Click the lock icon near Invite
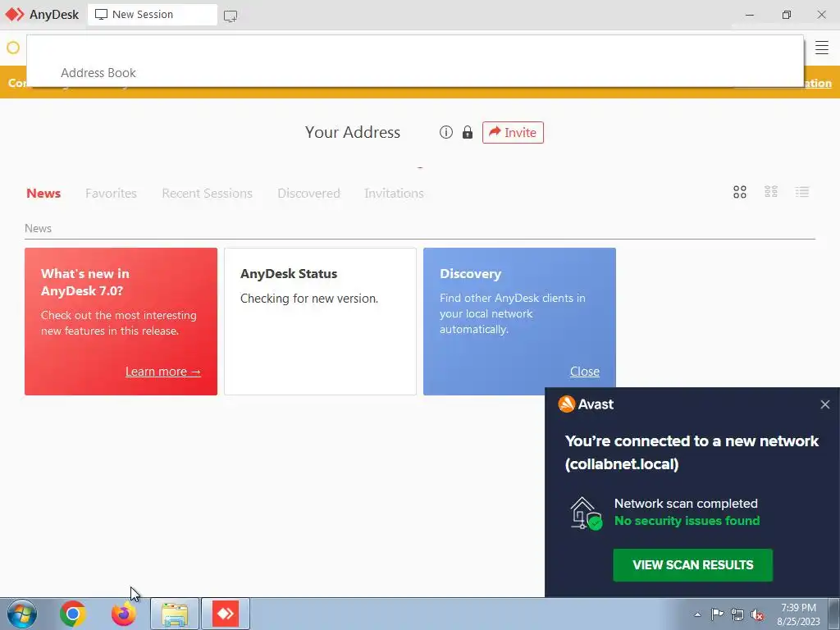The image size is (840, 630). 467,132
